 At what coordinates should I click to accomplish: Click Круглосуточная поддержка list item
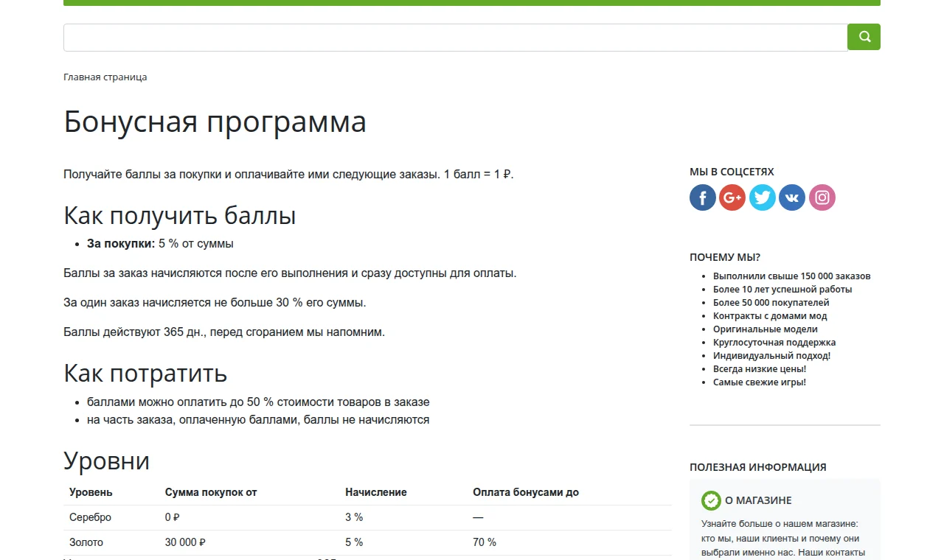[774, 343]
